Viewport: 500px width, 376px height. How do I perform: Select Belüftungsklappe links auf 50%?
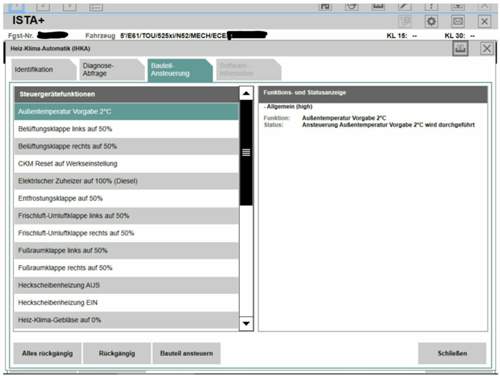(126, 129)
